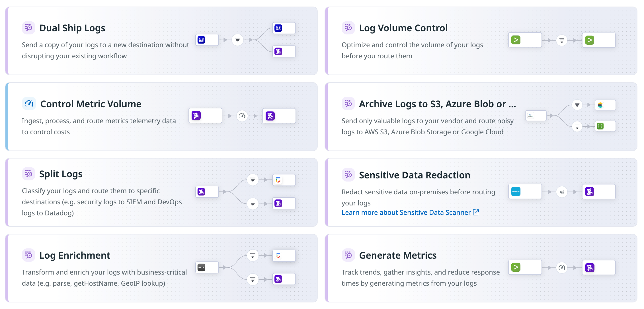Click the Google Chronicle destination in Split Logs
Viewport: 644px width, 309px height.
pos(284,180)
